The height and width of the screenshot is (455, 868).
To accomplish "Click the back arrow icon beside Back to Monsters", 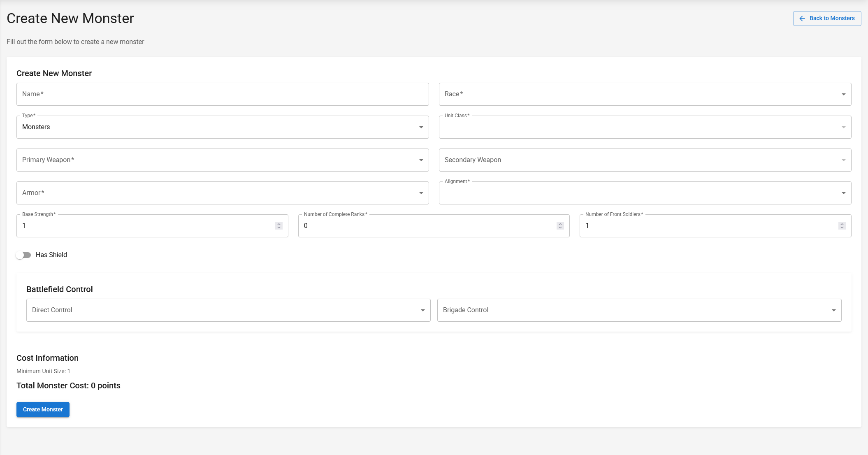I will pyautogui.click(x=802, y=19).
